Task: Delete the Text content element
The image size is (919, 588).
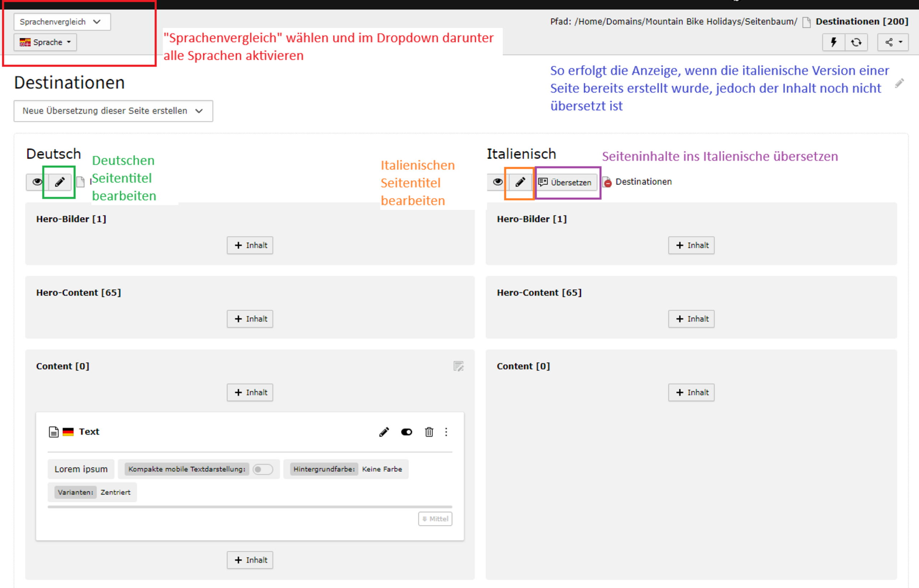Action: coord(429,432)
